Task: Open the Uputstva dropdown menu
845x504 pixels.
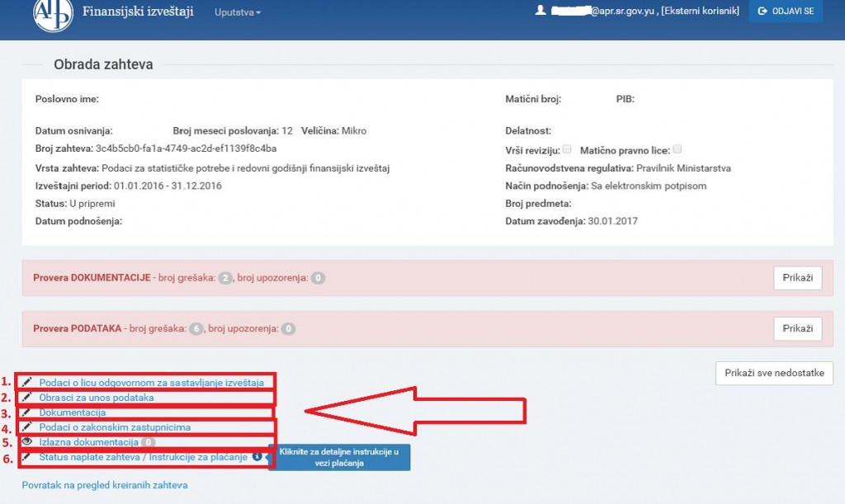Action: [237, 12]
